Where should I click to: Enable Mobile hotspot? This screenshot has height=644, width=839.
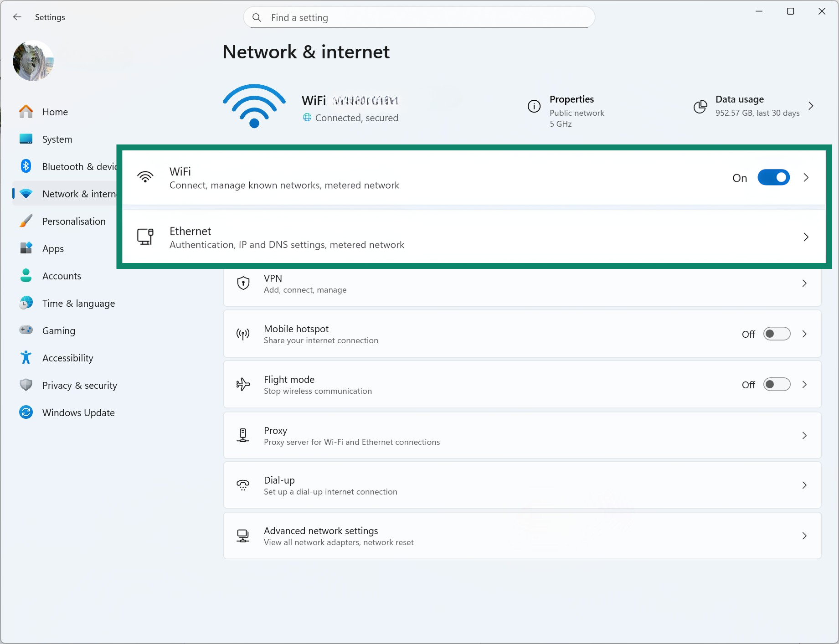coord(777,334)
